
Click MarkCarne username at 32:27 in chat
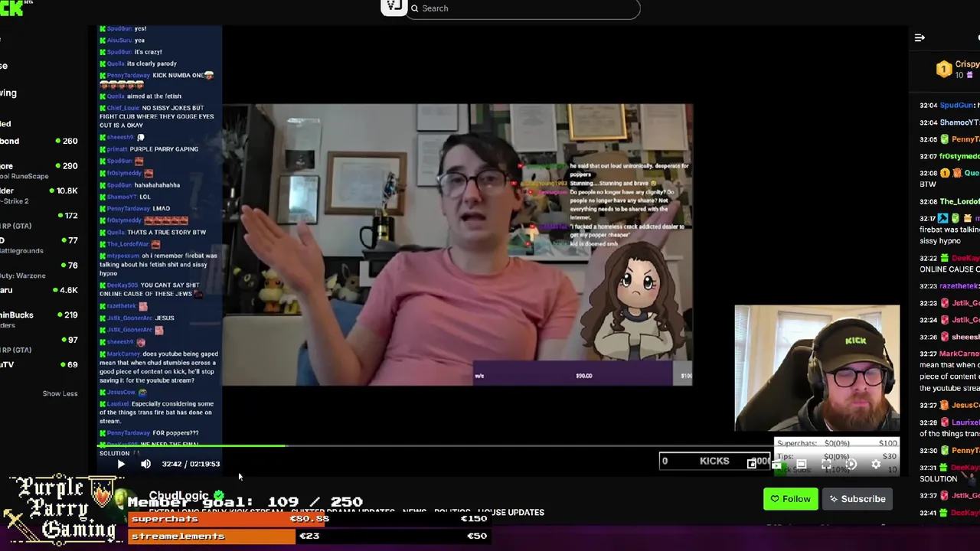tap(960, 354)
